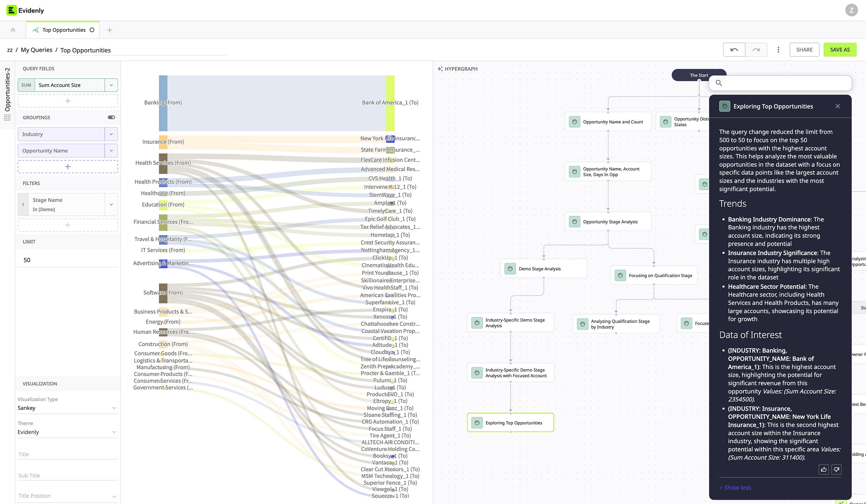Screen dimensions: 866x504
Task: Click the redo arrow button
Action: point(756,50)
